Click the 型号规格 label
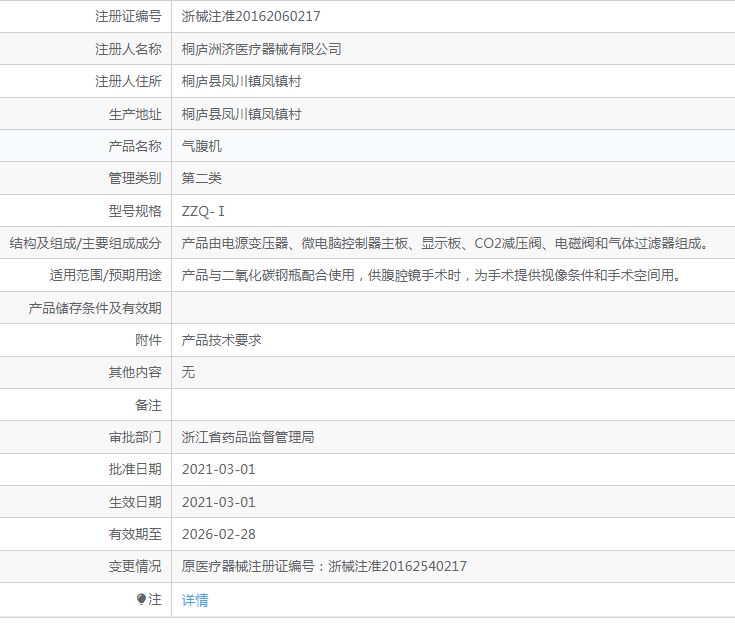Screen dimensions: 735x629 tap(135, 211)
